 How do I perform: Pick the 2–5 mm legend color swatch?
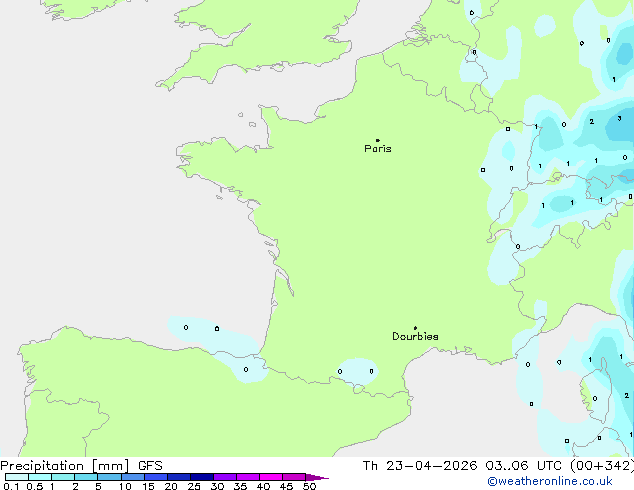[86, 477]
